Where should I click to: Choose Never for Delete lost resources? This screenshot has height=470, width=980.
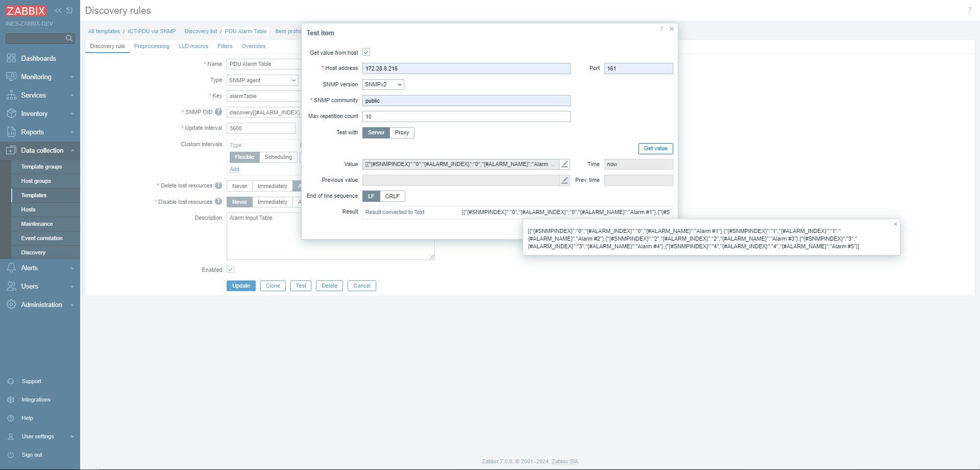click(x=239, y=186)
